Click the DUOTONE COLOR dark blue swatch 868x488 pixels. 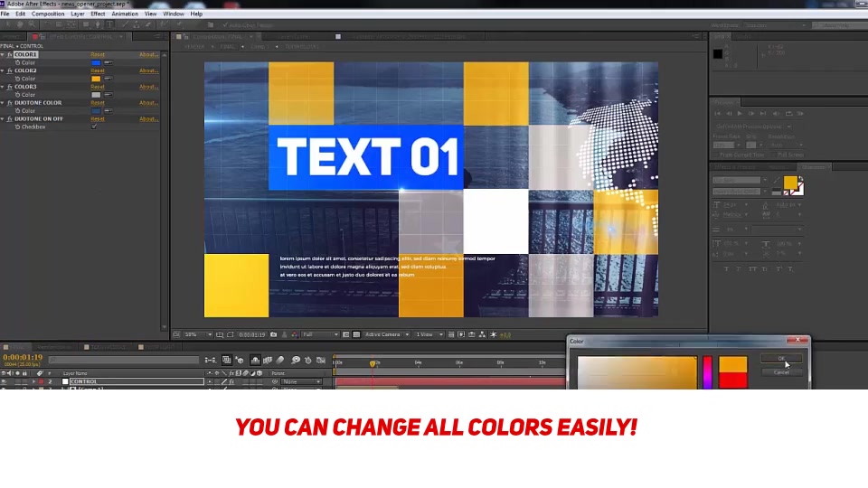[96, 111]
